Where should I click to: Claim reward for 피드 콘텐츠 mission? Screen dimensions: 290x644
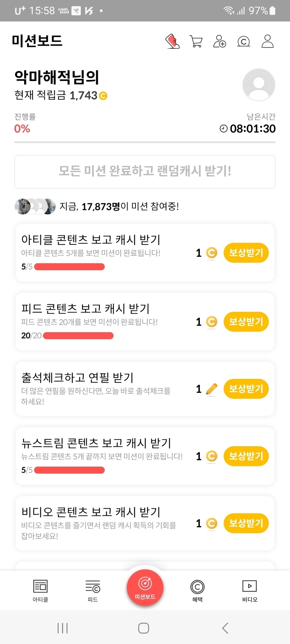tap(246, 322)
